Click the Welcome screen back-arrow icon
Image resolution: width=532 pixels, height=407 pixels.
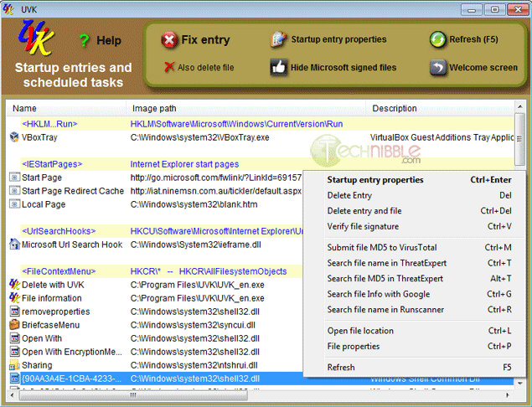pyautogui.click(x=437, y=67)
